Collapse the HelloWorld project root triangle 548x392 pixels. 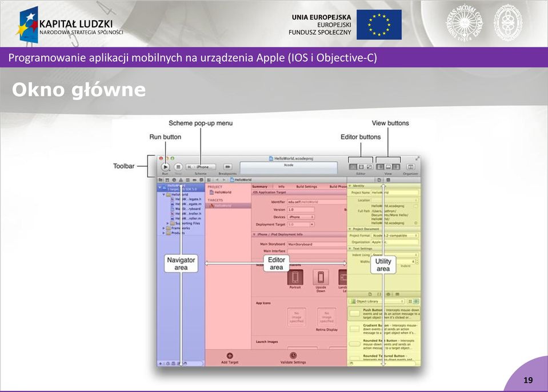point(160,187)
